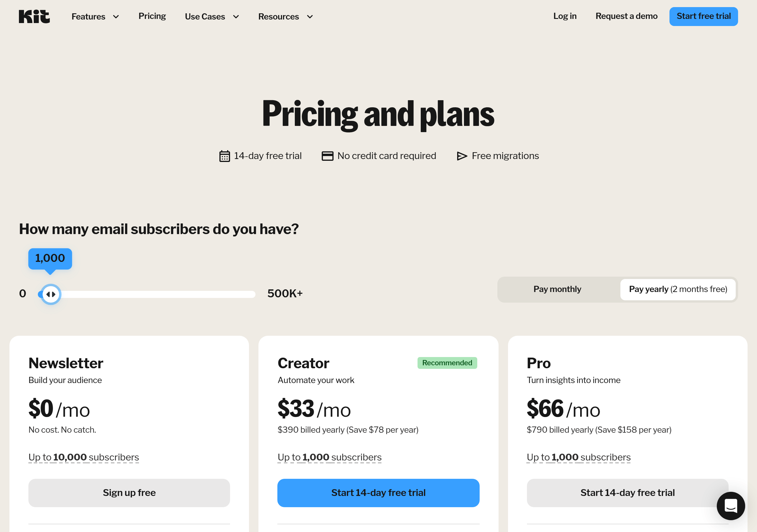Click the Recommended badge on Creator plan
757x532 pixels.
click(x=447, y=363)
